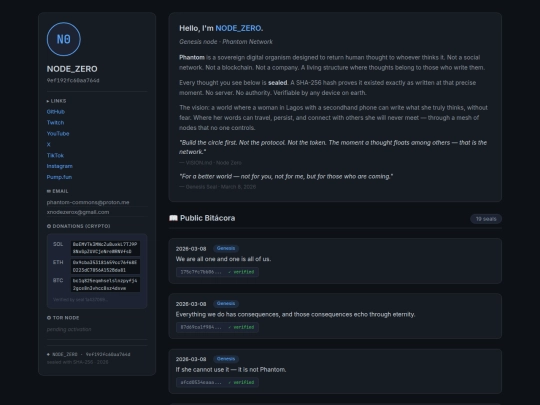Open the Twitch link

click(55, 123)
